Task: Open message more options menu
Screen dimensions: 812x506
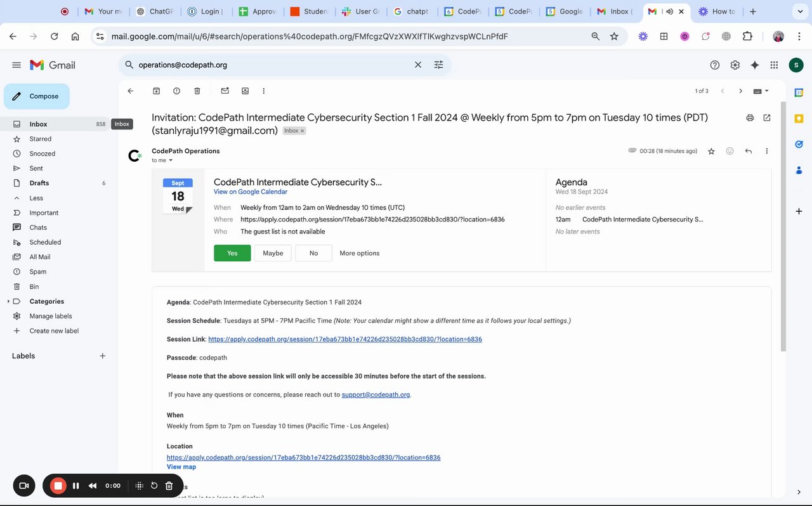Action: point(767,151)
